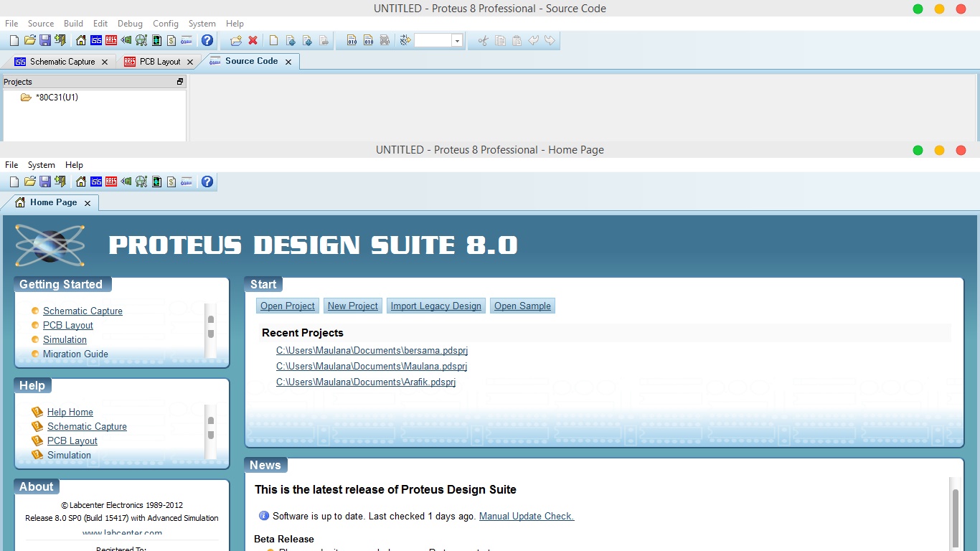Viewport: 980px width, 551px height.
Task: Close the Schematic Capture tab
Action: click(105, 62)
